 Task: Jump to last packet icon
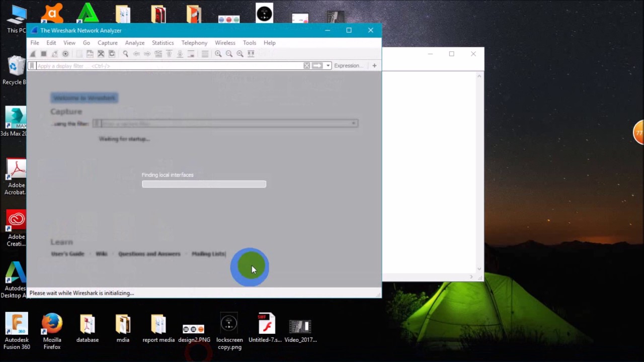pyautogui.click(x=180, y=54)
